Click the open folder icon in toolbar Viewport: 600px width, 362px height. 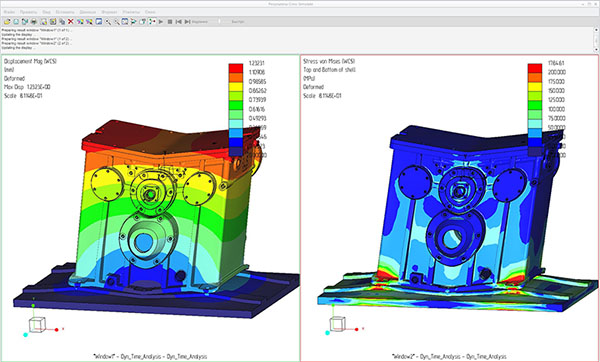[x=7, y=22]
